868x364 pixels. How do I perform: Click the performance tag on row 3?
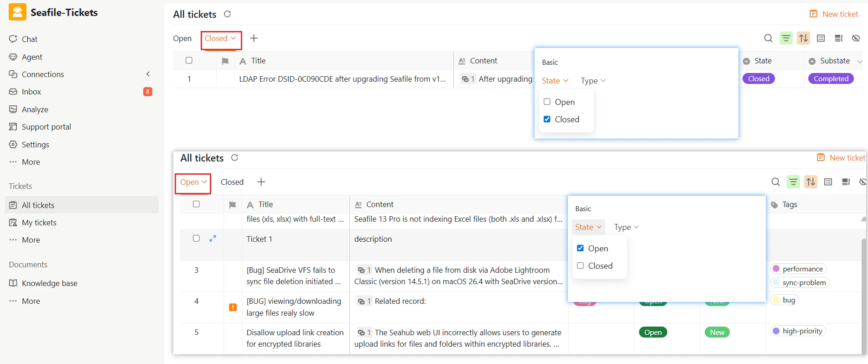tap(798, 269)
